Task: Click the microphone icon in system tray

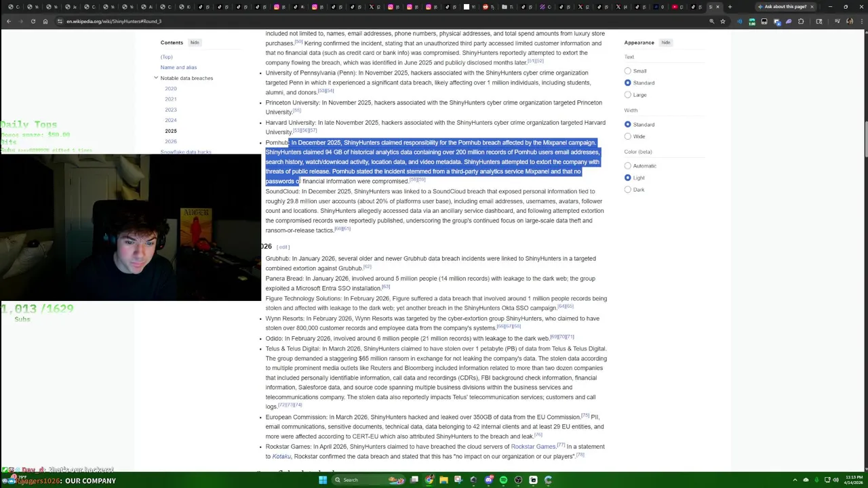Action: (816, 480)
